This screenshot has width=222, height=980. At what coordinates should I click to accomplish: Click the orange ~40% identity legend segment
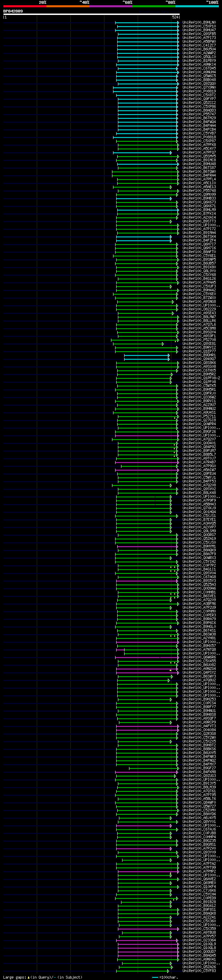click(68, 6)
